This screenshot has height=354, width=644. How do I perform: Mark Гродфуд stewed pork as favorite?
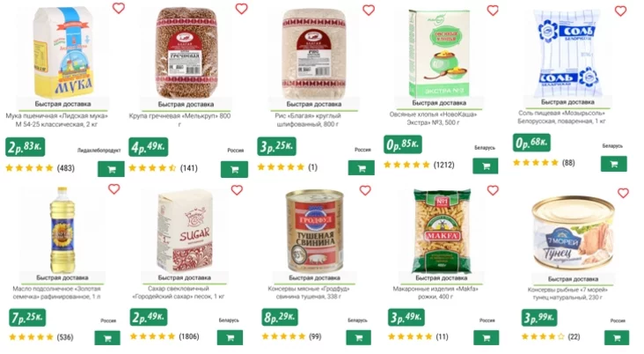click(365, 190)
